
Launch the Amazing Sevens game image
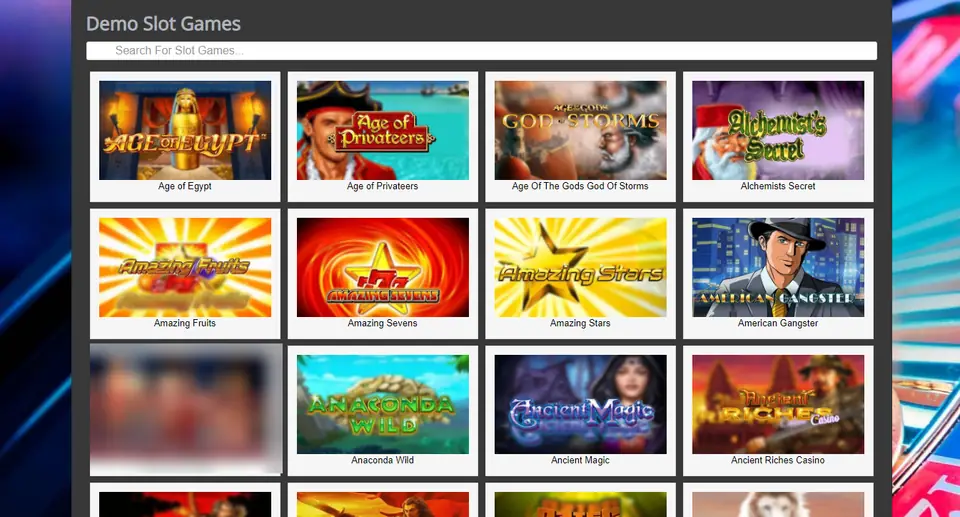coord(383,268)
